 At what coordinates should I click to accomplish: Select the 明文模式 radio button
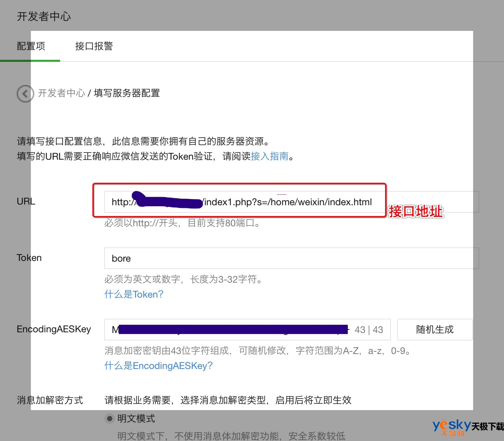[x=109, y=419]
